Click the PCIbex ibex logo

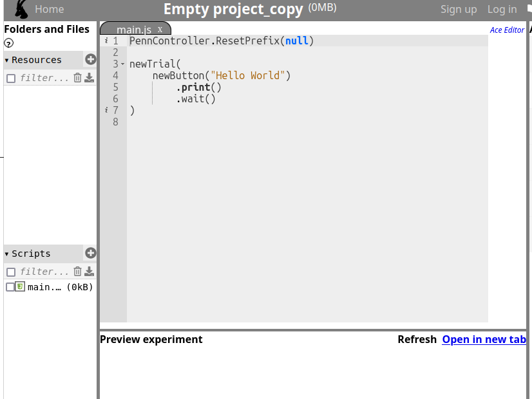21,9
